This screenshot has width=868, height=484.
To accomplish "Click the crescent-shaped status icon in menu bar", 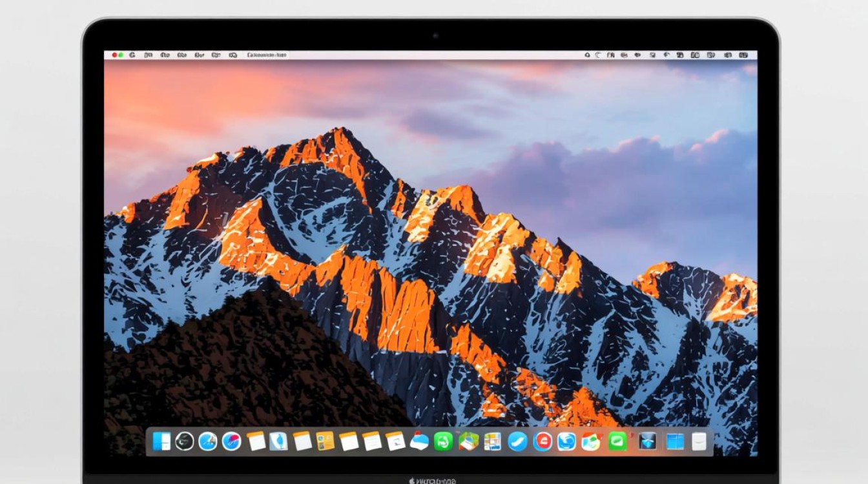I will point(598,55).
